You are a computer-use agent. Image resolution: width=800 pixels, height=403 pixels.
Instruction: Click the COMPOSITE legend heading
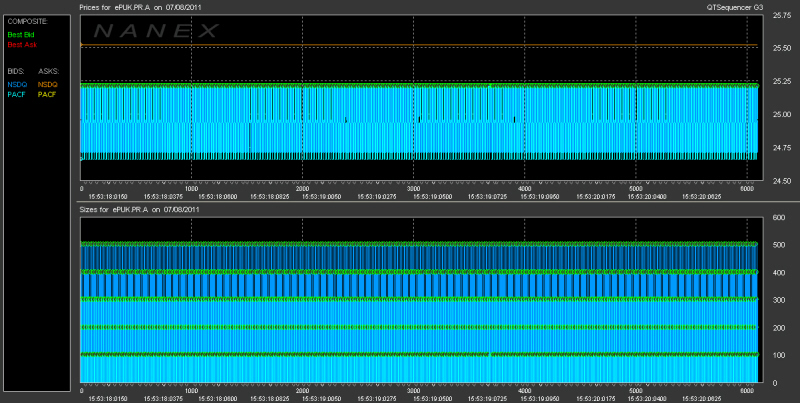pos(28,21)
